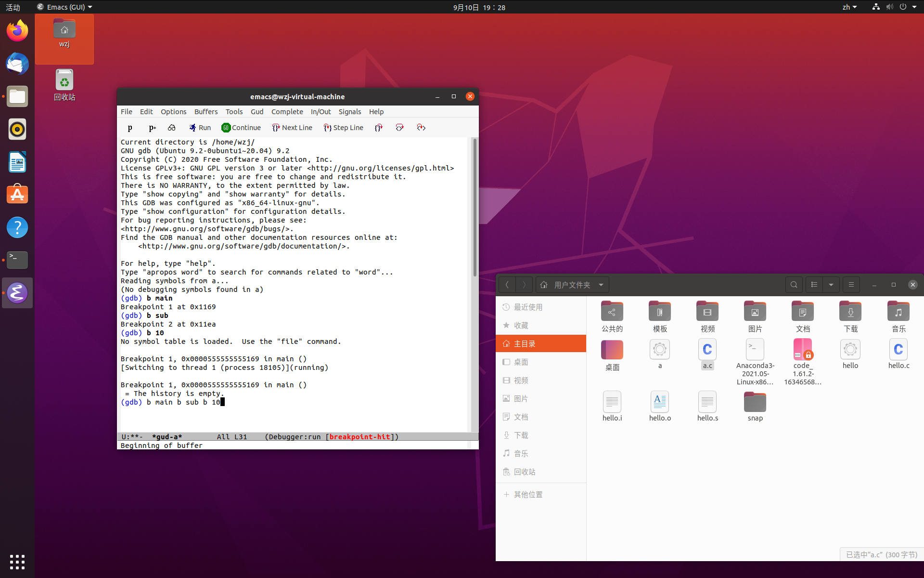
Task: Toggle the file manager list view button
Action: click(x=814, y=285)
